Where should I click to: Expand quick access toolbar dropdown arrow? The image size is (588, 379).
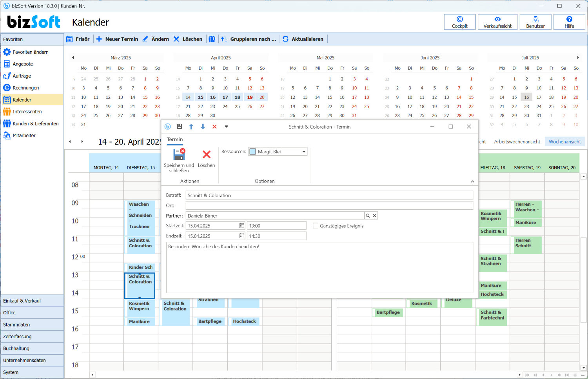[226, 127]
